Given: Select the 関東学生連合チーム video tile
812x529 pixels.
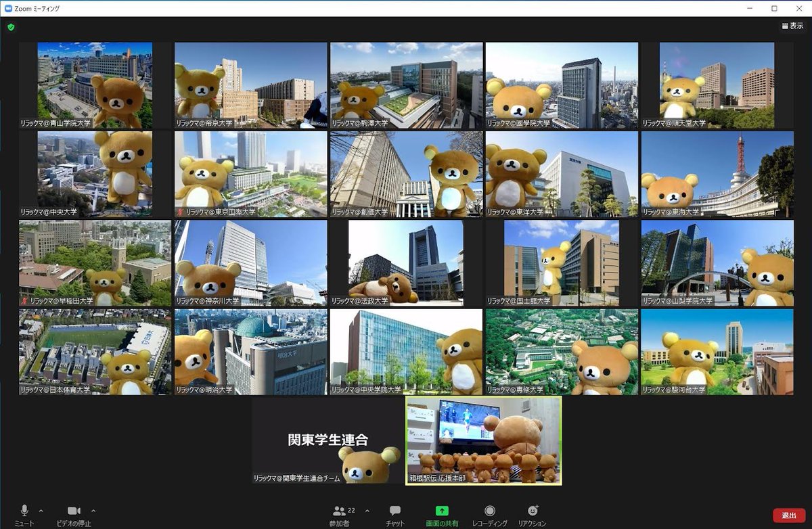Looking at the screenshot, I should click(328, 440).
